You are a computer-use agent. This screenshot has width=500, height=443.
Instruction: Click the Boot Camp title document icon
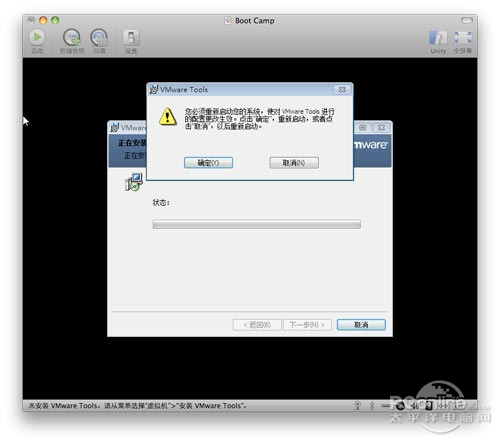pos(228,21)
